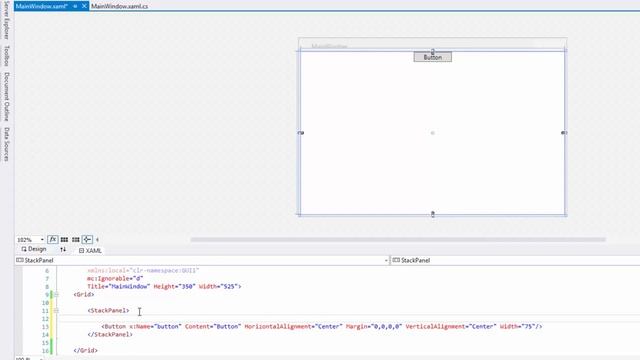This screenshot has width=640, height=360.
Task: Open the Toolbox side panel
Action: (7, 56)
